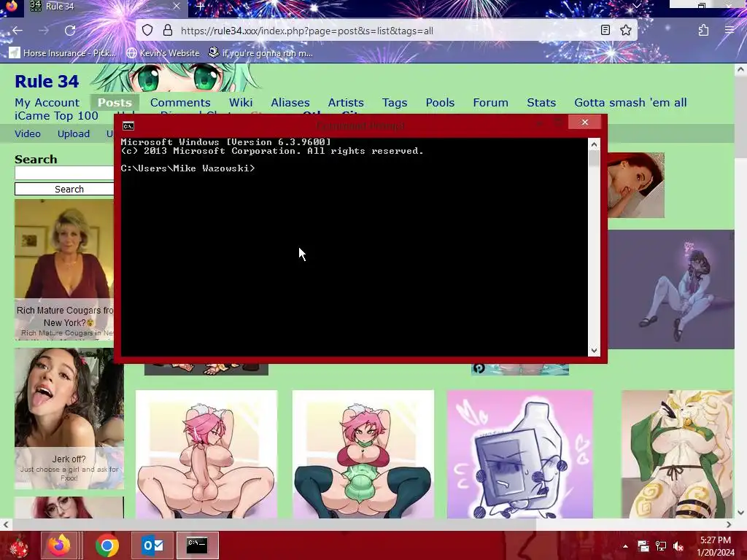Open iCame Top 100 link
Screen dimensions: 747x560
(x=56, y=116)
